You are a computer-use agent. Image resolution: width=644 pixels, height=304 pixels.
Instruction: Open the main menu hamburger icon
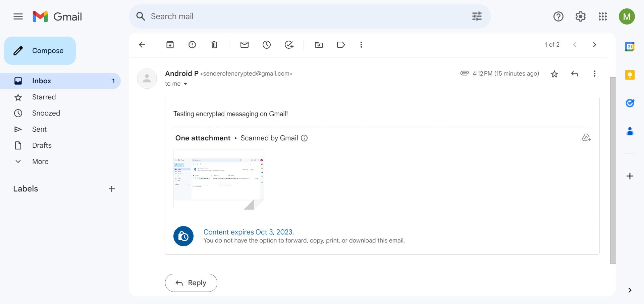(18, 16)
